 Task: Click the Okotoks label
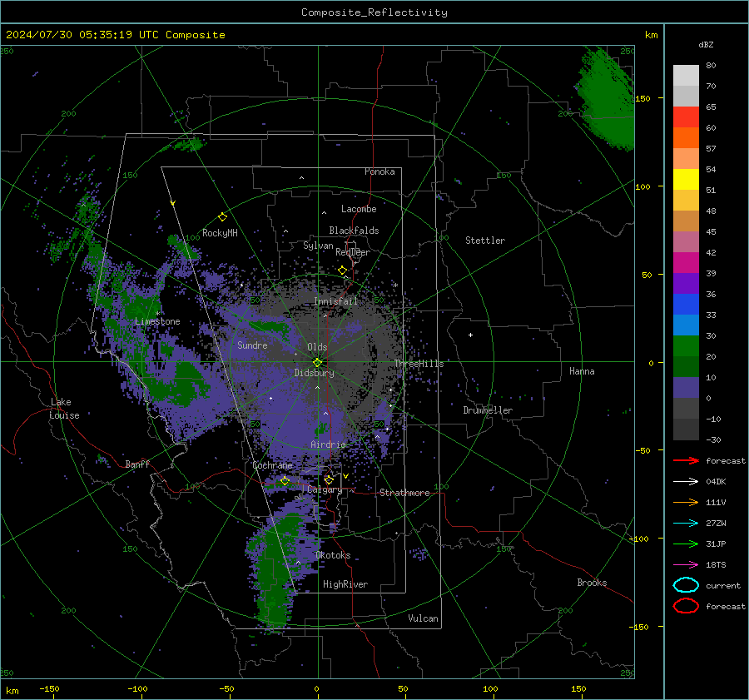pyautogui.click(x=333, y=555)
